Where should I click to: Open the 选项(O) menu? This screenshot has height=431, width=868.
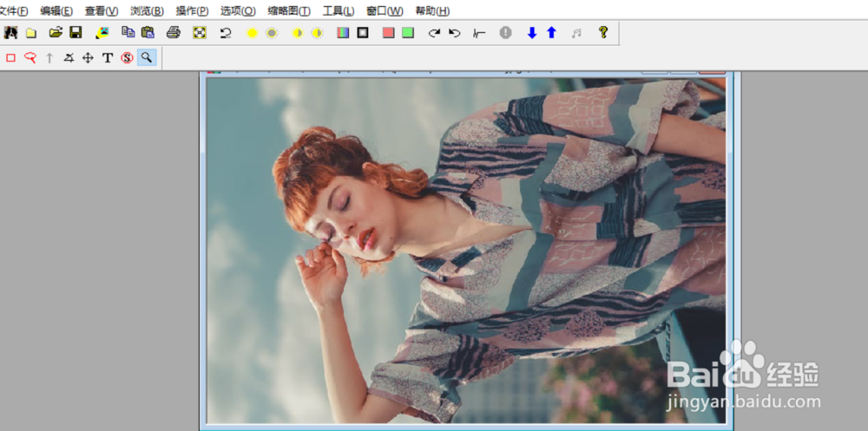tap(238, 11)
